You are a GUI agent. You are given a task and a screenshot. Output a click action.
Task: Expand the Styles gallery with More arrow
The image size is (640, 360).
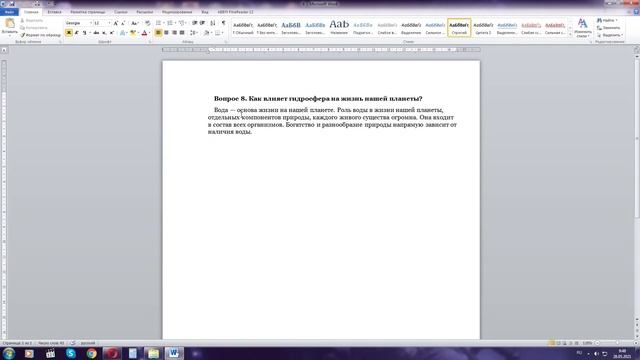point(570,35)
